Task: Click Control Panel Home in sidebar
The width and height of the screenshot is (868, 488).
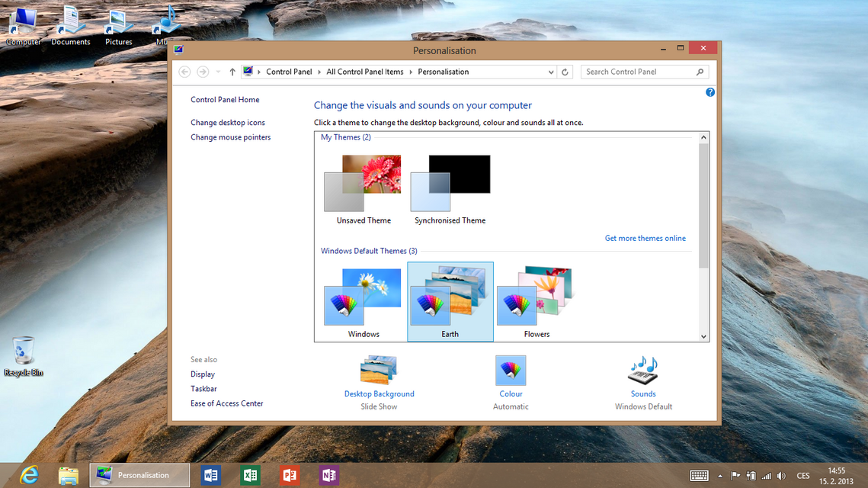Action: (x=225, y=99)
